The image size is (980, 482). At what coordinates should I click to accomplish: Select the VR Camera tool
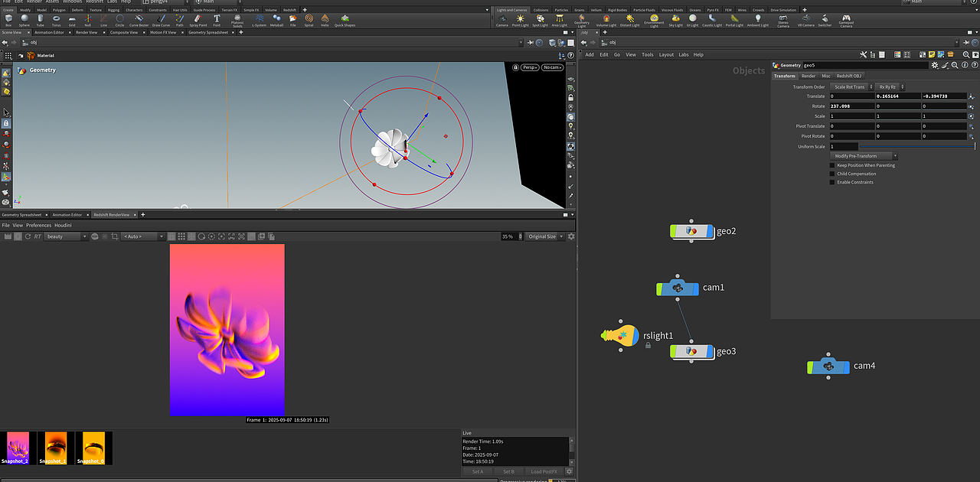pos(805,20)
